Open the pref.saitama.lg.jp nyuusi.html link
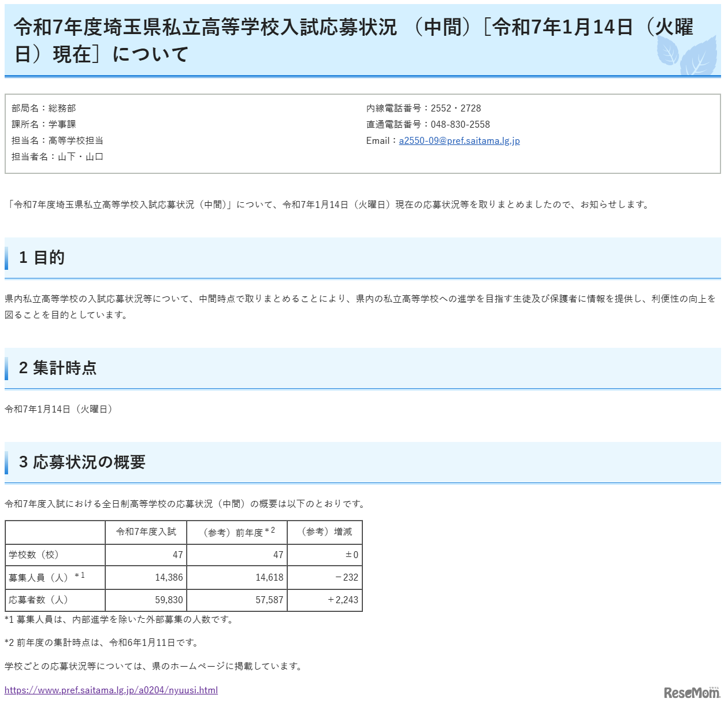Image resolution: width=728 pixels, height=706 pixels. point(111,690)
